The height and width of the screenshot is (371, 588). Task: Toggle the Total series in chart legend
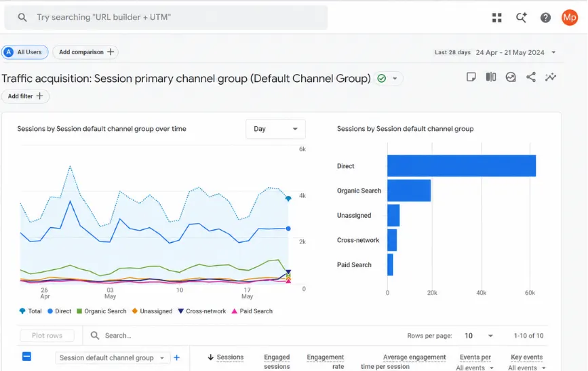[x=31, y=311]
